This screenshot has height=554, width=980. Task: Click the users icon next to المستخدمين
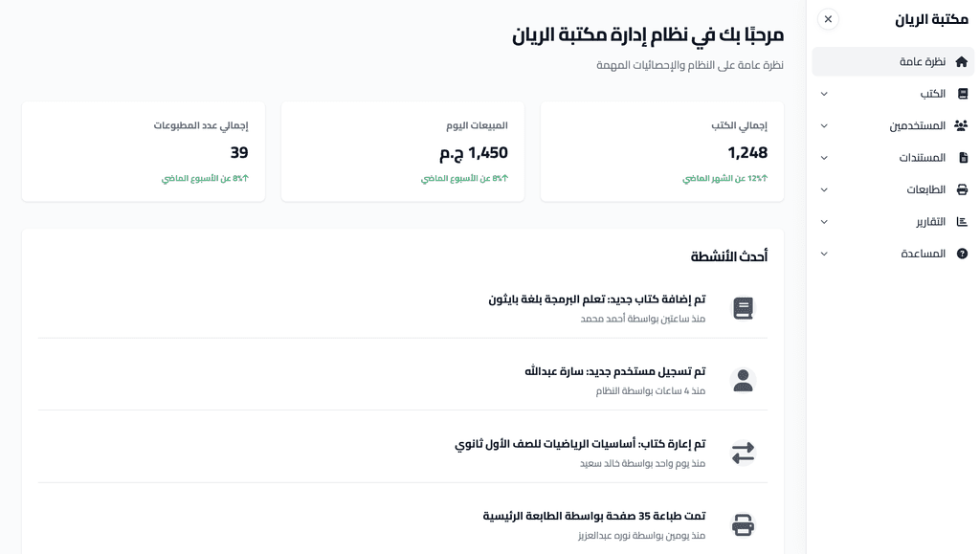coord(961,126)
